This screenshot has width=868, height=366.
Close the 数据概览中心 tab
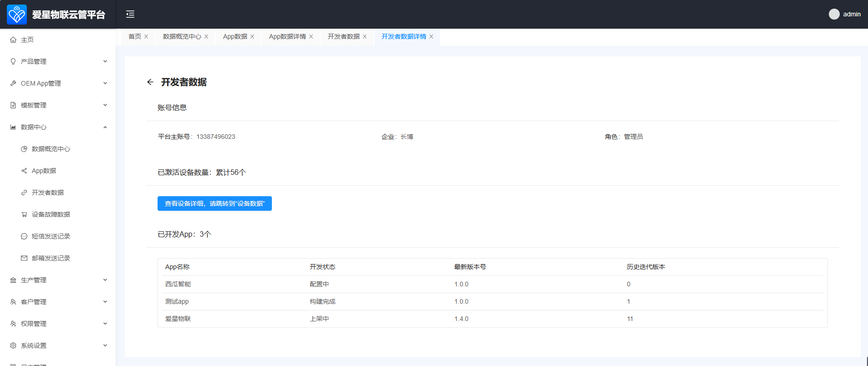click(x=206, y=36)
